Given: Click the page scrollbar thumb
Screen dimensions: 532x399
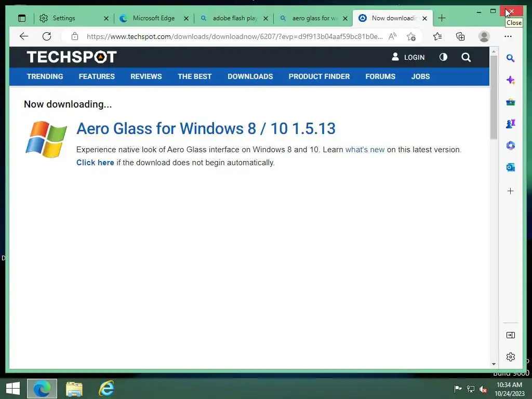Looking at the screenshot, I should click(x=494, y=97).
